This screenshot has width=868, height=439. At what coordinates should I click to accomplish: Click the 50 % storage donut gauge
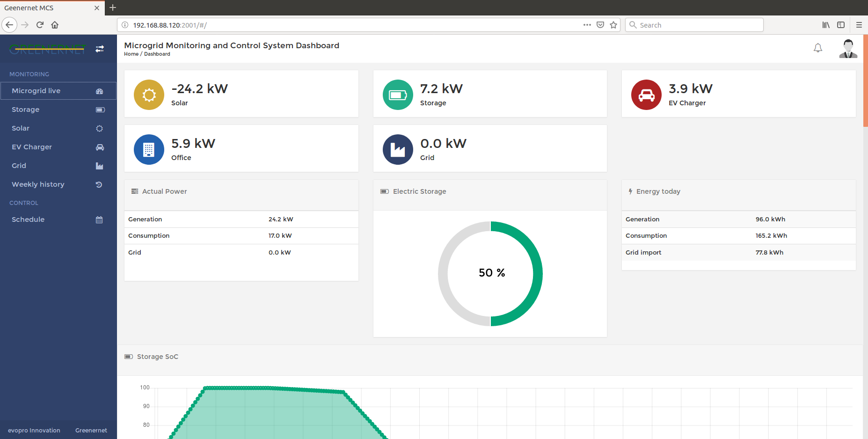pyautogui.click(x=490, y=274)
